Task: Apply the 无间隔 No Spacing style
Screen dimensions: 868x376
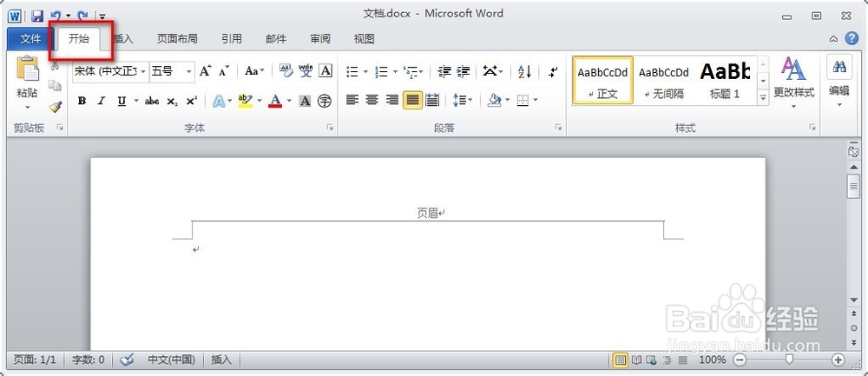Action: (664, 80)
